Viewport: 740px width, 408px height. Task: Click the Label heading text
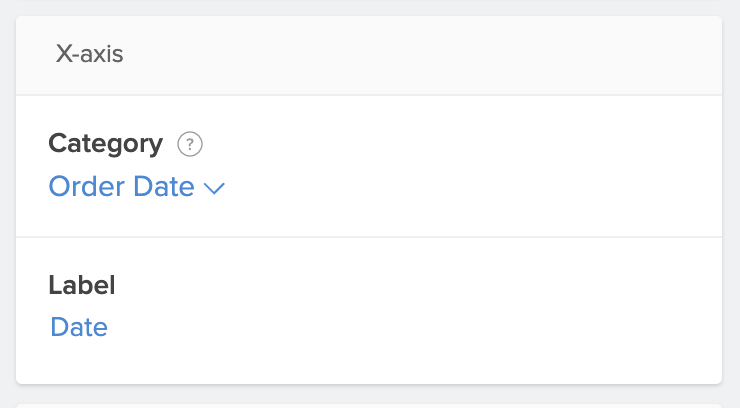[x=82, y=285]
